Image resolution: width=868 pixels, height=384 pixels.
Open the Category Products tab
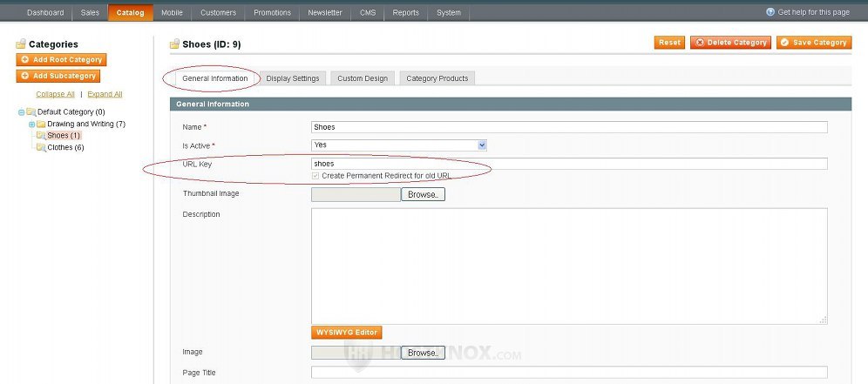coord(437,78)
